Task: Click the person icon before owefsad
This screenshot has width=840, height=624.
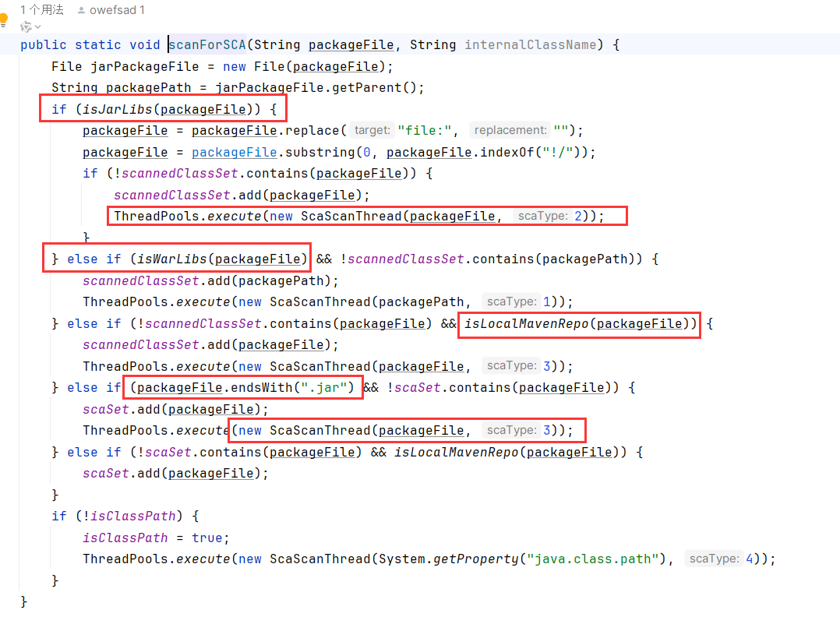Action: pyautogui.click(x=83, y=10)
